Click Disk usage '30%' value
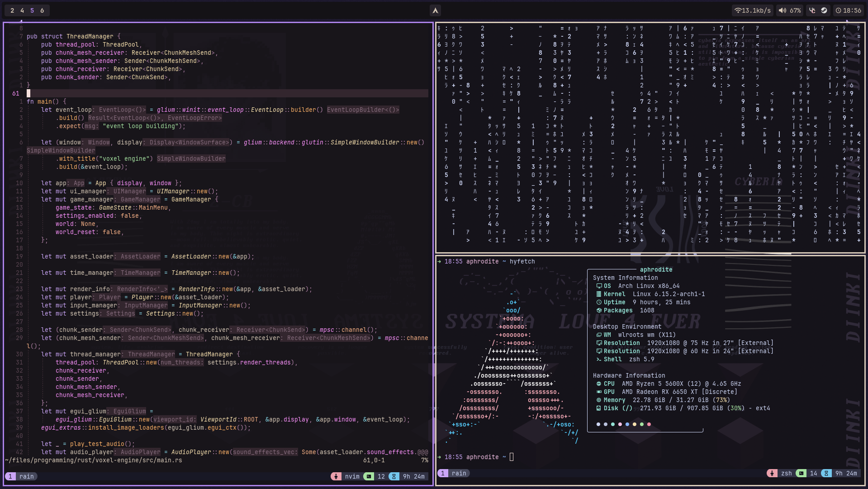Viewport: 868px width, 489px height. click(735, 408)
